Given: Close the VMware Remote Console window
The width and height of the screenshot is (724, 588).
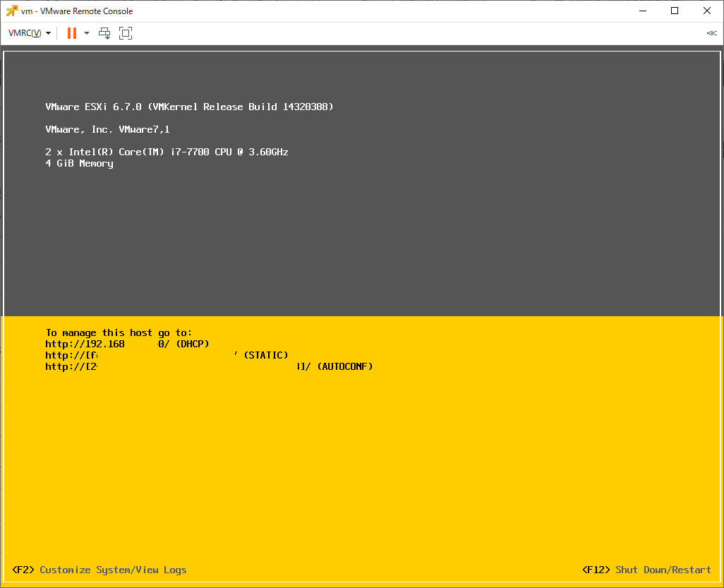Looking at the screenshot, I should (707, 11).
